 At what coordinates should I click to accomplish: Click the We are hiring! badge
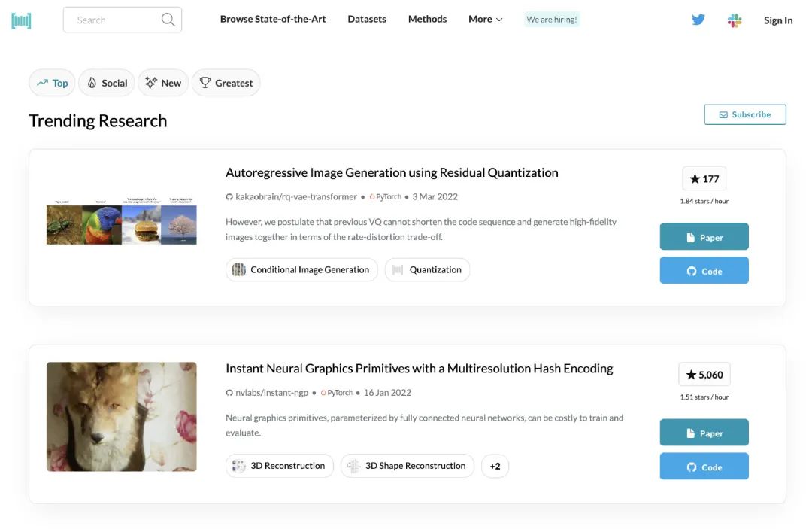coord(552,19)
